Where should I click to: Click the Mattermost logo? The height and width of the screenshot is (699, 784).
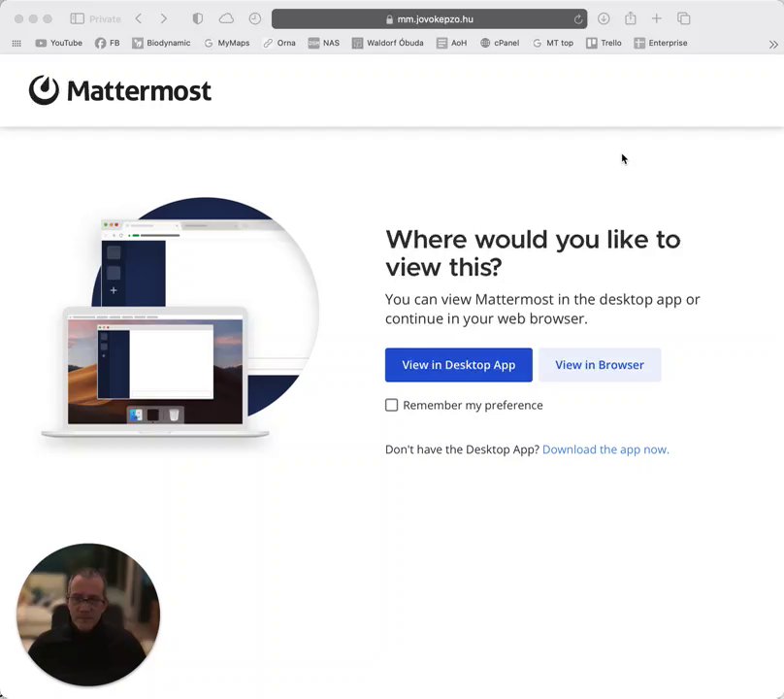120,90
